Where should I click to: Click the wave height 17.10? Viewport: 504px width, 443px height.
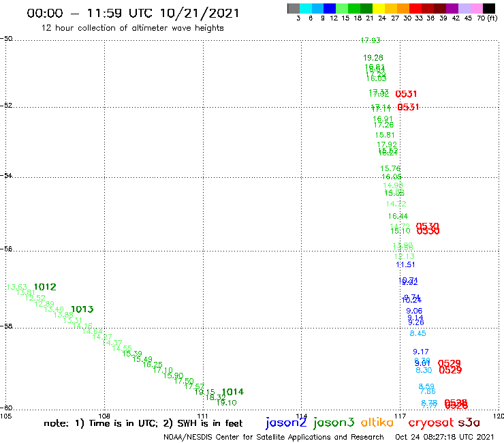pos(163,370)
